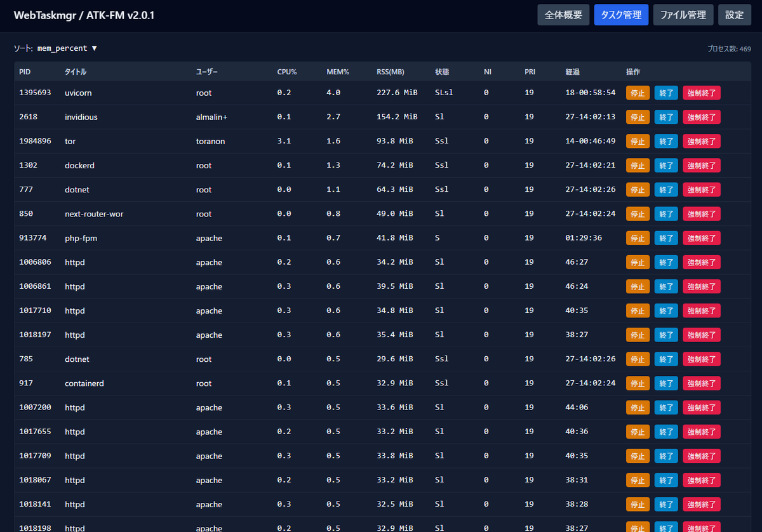762x532 pixels.
Task: Force kill httpd PID 1017710 with 強制終了
Action: [x=702, y=310]
